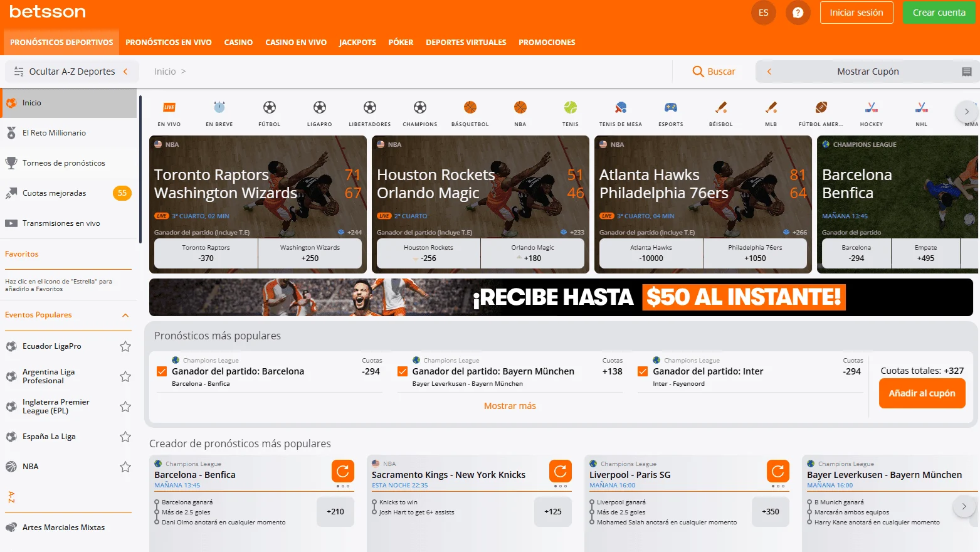
Task: Open the ES language selector
Action: (764, 13)
